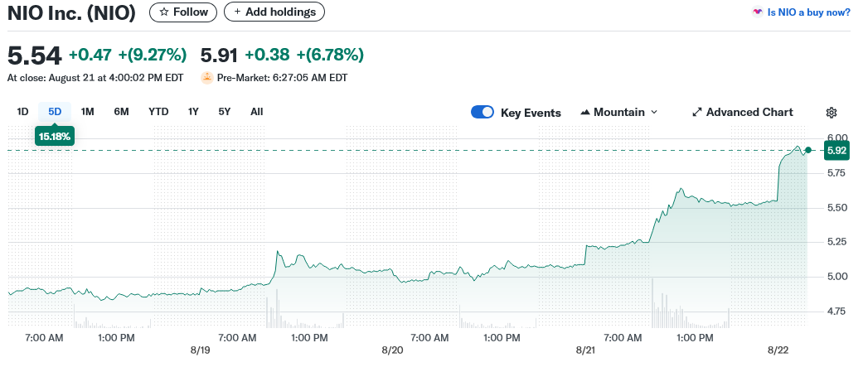
Task: Click the 5.50 y-axis label
Action: pyautogui.click(x=837, y=208)
